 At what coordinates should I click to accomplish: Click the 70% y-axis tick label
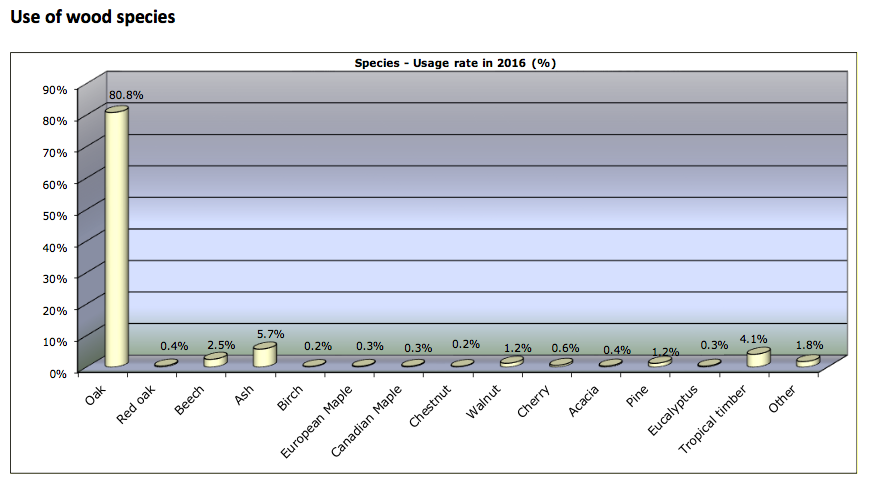(55, 152)
